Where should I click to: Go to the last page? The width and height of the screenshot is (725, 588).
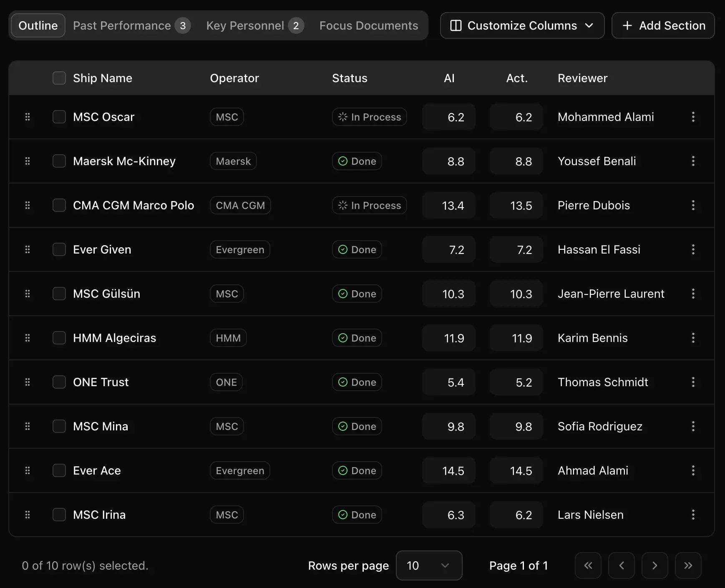688,565
